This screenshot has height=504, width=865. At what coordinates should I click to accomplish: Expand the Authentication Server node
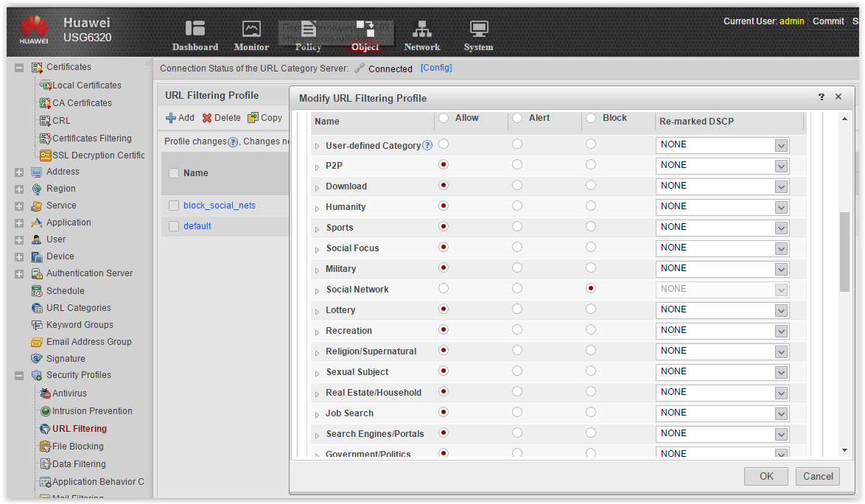tap(19, 274)
